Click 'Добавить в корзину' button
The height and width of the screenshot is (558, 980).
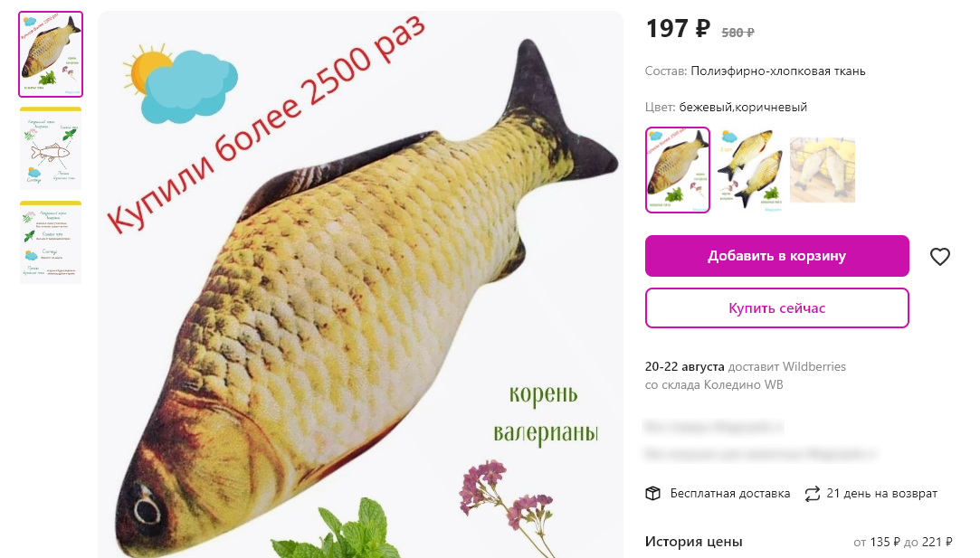click(777, 256)
